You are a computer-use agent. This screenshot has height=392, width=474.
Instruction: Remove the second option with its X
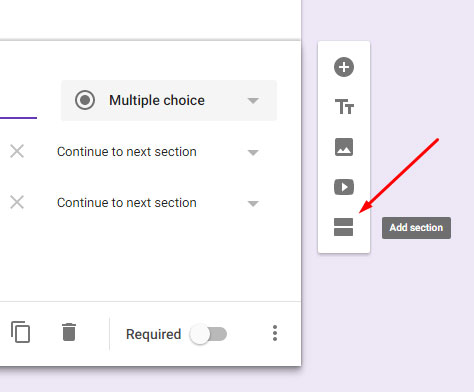(17, 202)
